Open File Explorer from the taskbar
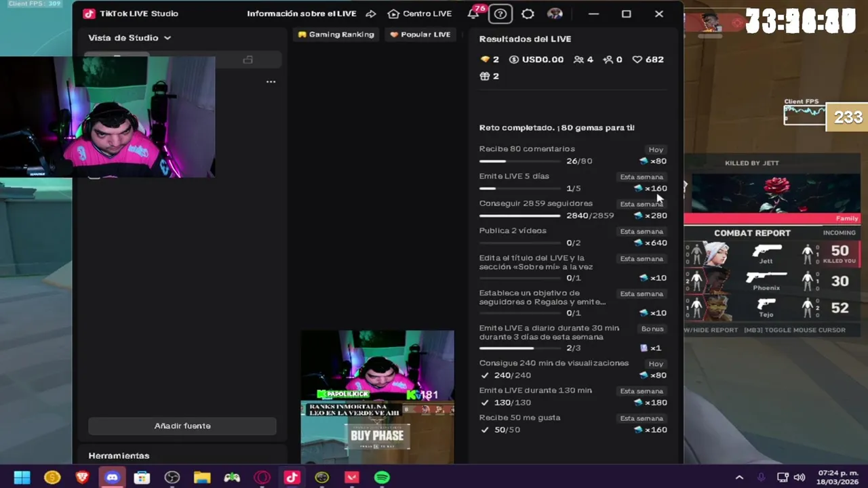This screenshot has width=868, height=488. click(202, 478)
